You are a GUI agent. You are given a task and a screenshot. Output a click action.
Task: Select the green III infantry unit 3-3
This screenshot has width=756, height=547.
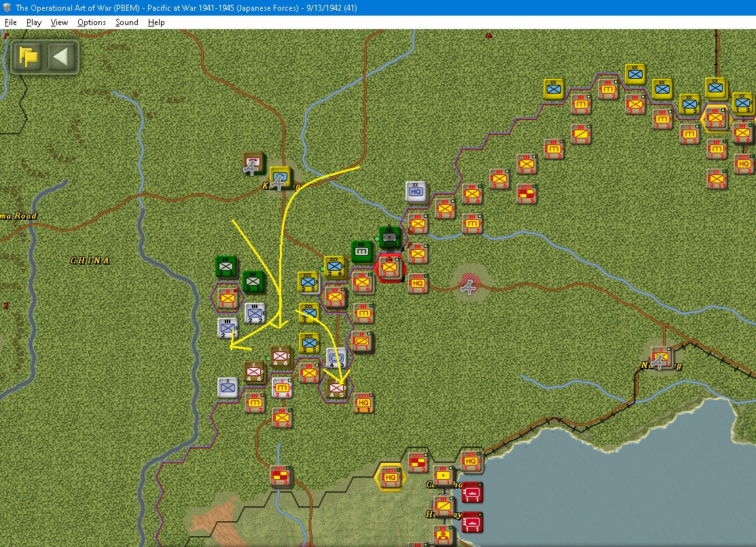click(253, 282)
